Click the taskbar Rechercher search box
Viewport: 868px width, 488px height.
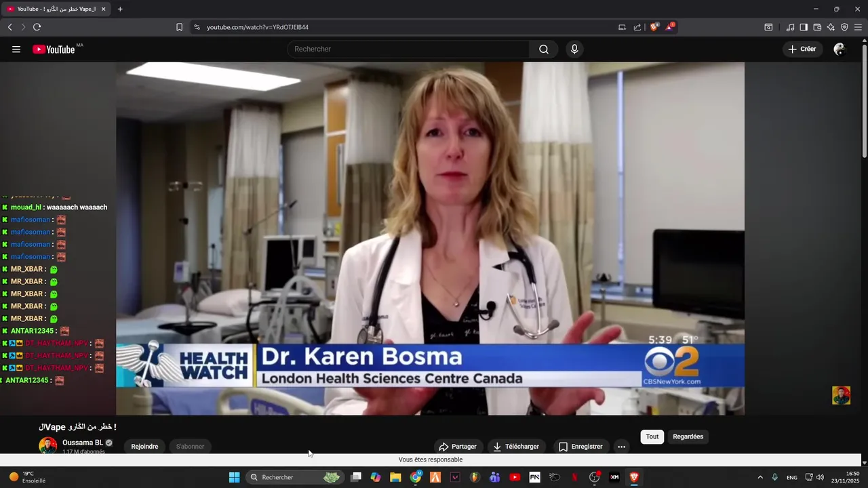tap(294, 477)
